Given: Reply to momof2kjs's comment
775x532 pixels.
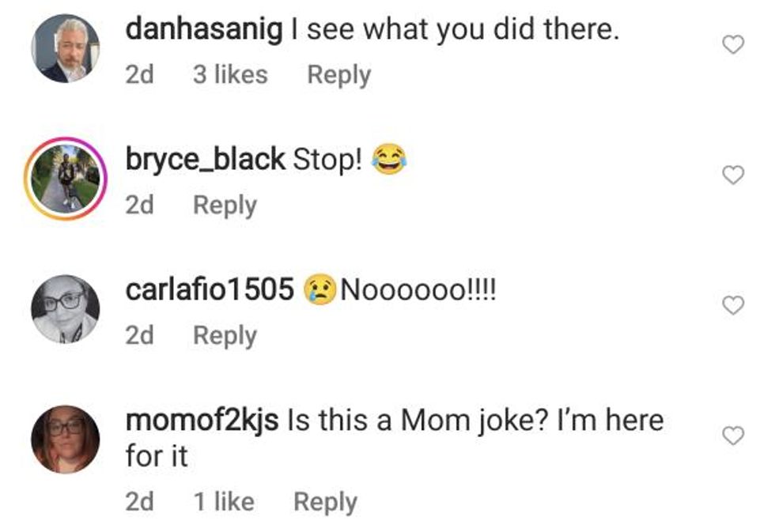Looking at the screenshot, I should click(325, 502).
